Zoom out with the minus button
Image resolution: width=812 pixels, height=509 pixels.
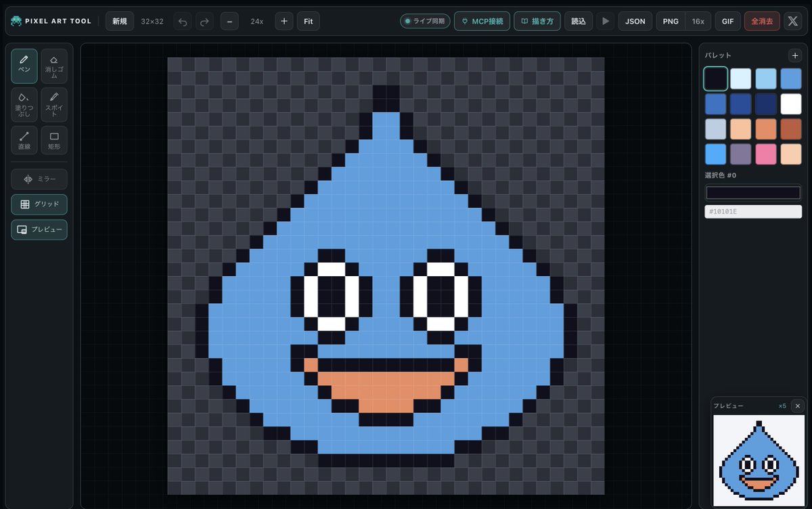[229, 21]
